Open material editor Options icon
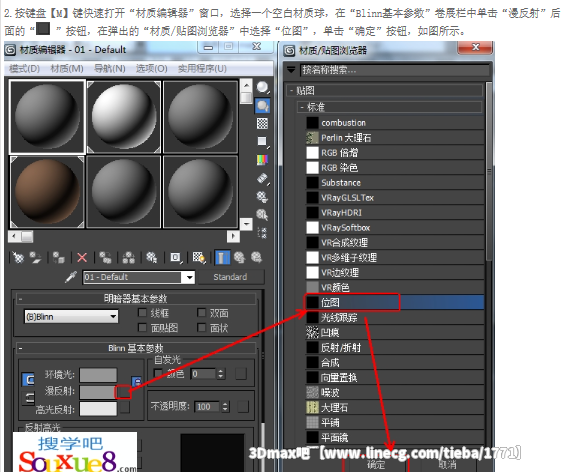561x472 pixels. [x=262, y=196]
